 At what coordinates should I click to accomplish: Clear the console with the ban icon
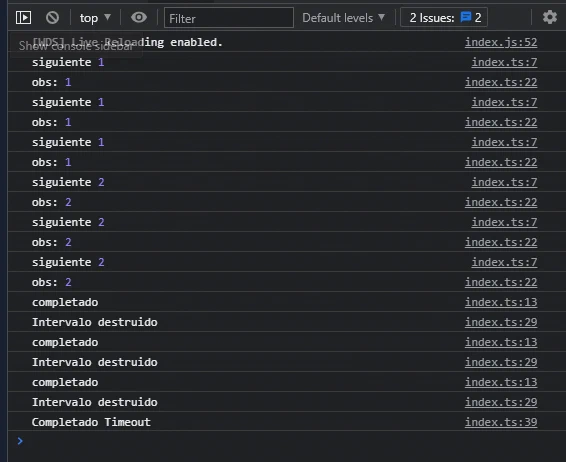(52, 17)
